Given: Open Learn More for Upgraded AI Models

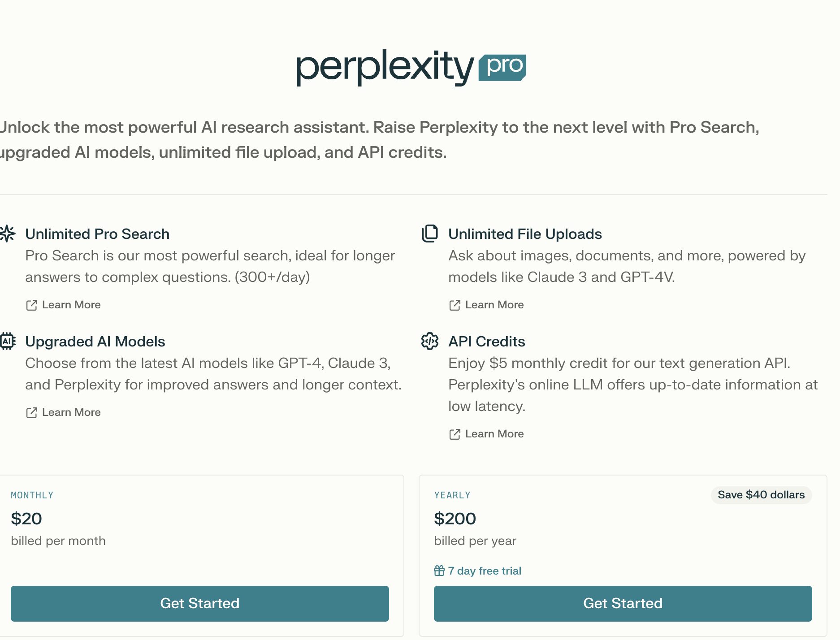Looking at the screenshot, I should (71, 412).
